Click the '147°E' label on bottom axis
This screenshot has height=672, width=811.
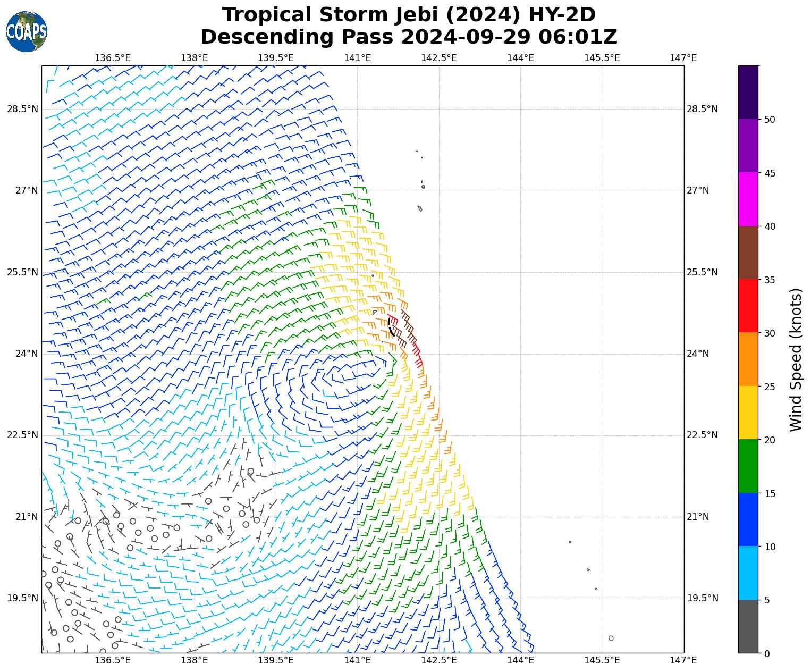(x=683, y=660)
